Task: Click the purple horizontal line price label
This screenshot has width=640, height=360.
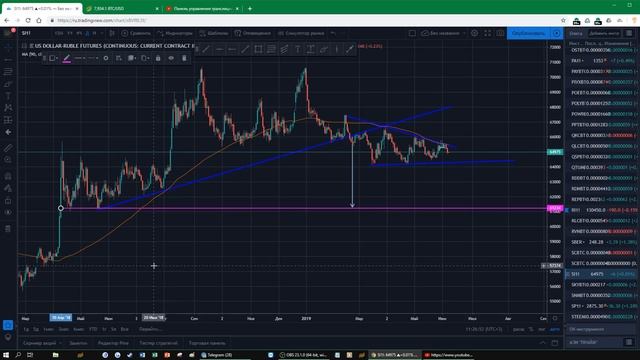Action: pyautogui.click(x=554, y=209)
